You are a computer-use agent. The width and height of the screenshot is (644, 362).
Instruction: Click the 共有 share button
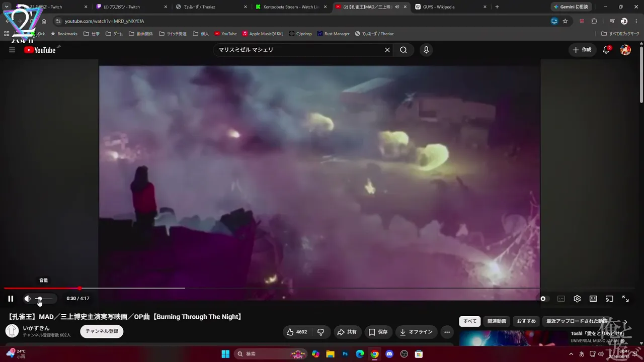[x=347, y=332]
